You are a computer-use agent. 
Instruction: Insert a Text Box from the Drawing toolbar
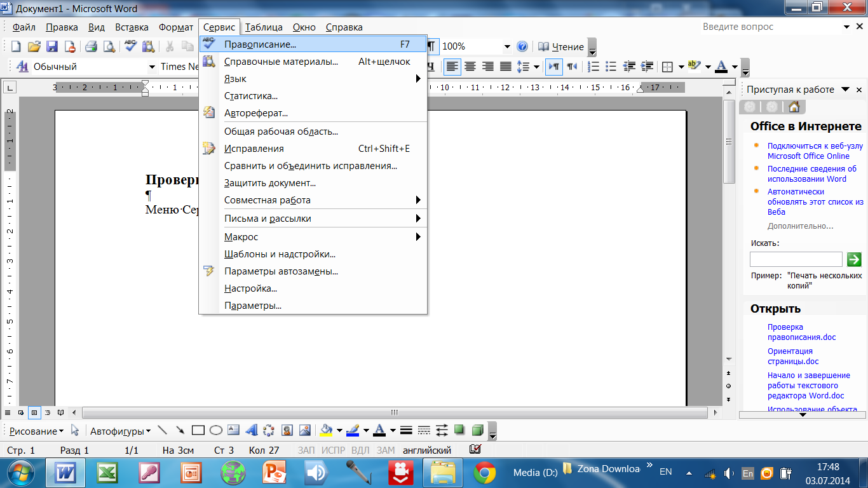pos(233,430)
